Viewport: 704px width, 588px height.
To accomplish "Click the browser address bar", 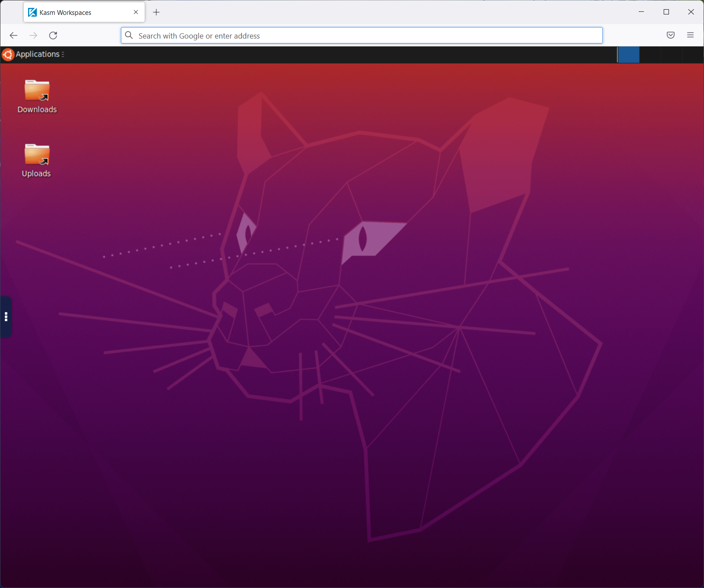I will tap(362, 35).
